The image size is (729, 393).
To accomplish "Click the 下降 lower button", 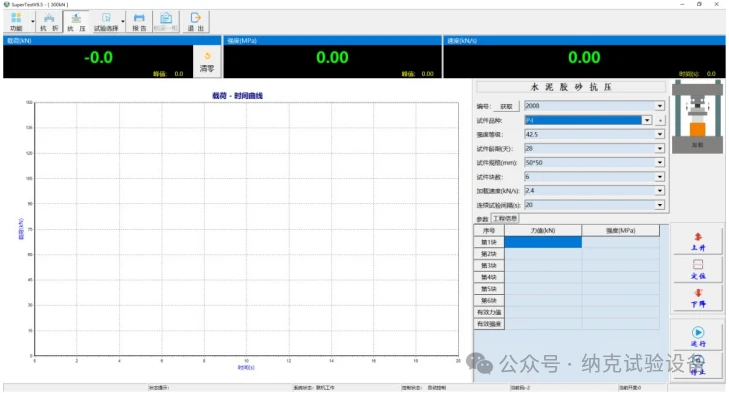I will click(697, 298).
